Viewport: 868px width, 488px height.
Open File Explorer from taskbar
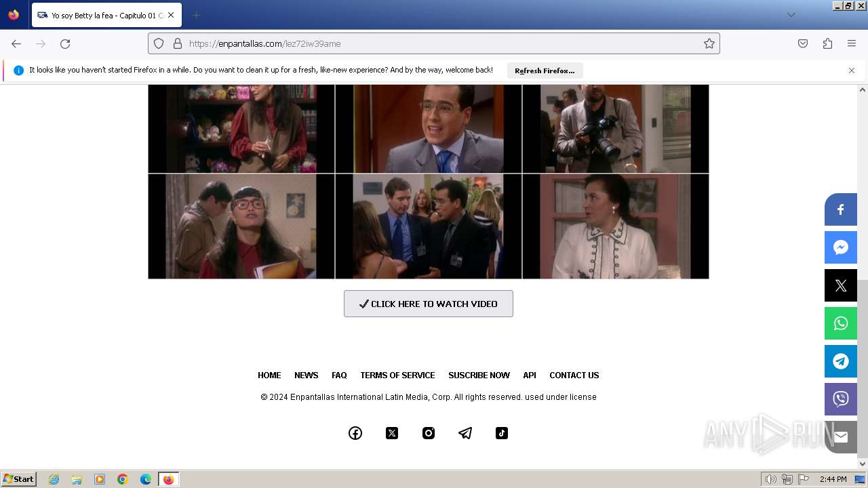(x=77, y=479)
